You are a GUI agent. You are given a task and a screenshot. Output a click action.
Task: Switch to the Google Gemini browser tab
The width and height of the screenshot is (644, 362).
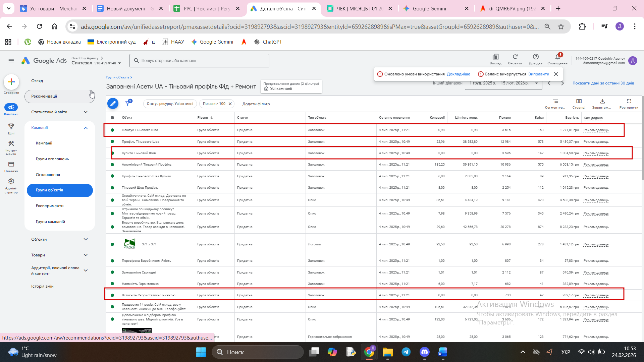429,8
